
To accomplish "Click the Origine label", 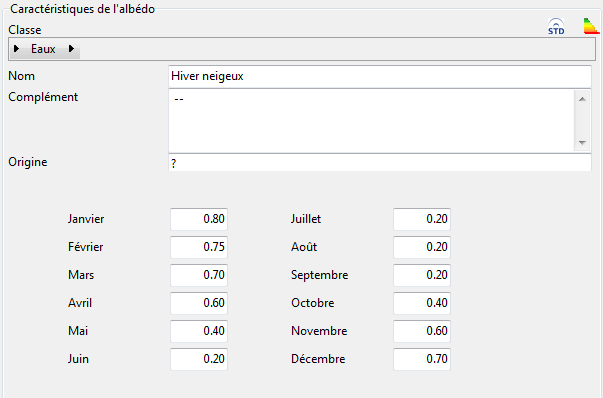I will (x=28, y=162).
